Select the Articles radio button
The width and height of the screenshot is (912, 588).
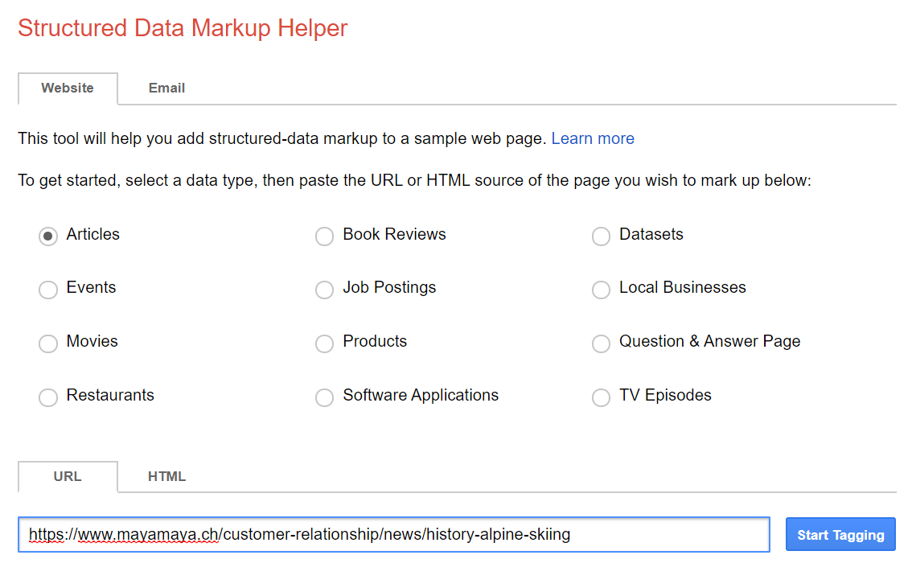48,236
